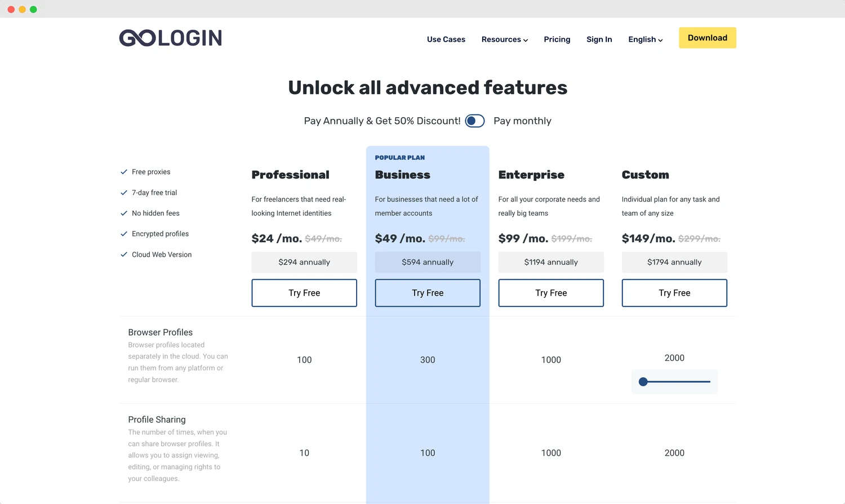Click the struck-through $99/mo. price
Viewport: 845px width, 504px height.
[x=447, y=239]
